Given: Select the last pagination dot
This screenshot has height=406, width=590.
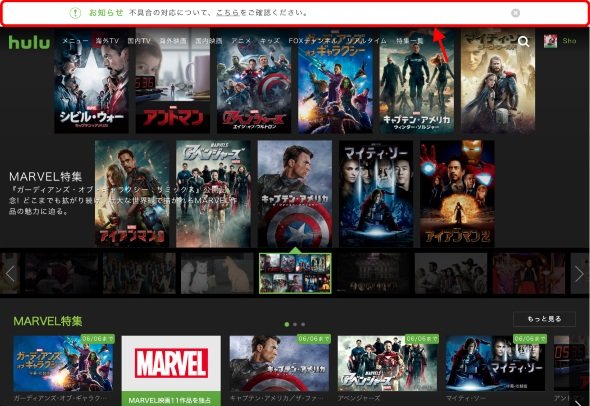Looking at the screenshot, I should coord(303,324).
